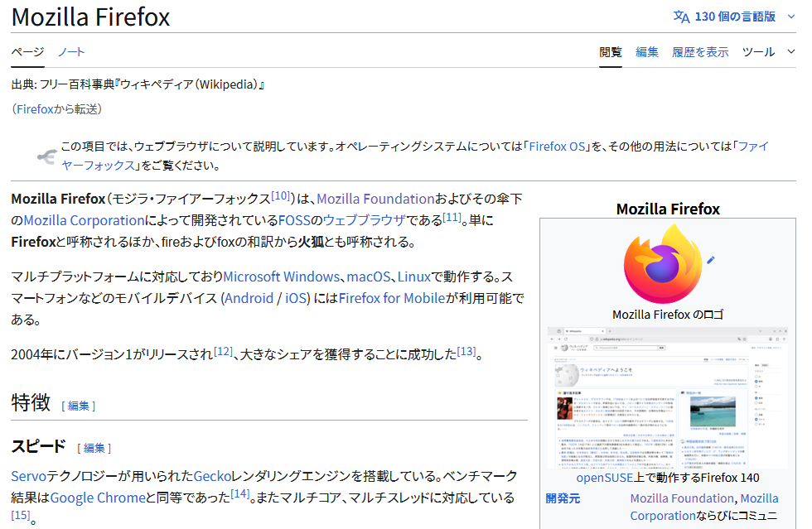Switch to the ノート tab
This screenshot has width=812, height=529.
71,51
